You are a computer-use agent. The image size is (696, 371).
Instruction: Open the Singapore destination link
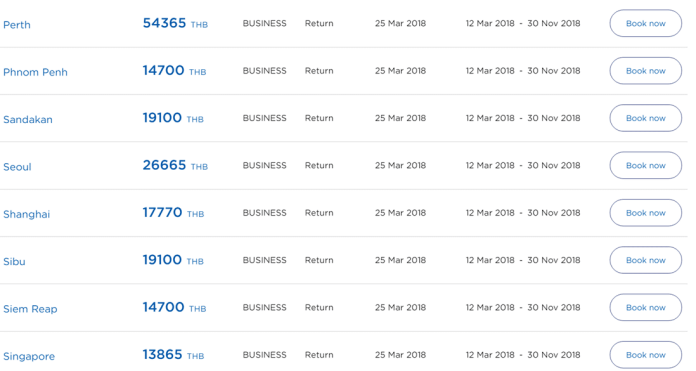coord(29,356)
